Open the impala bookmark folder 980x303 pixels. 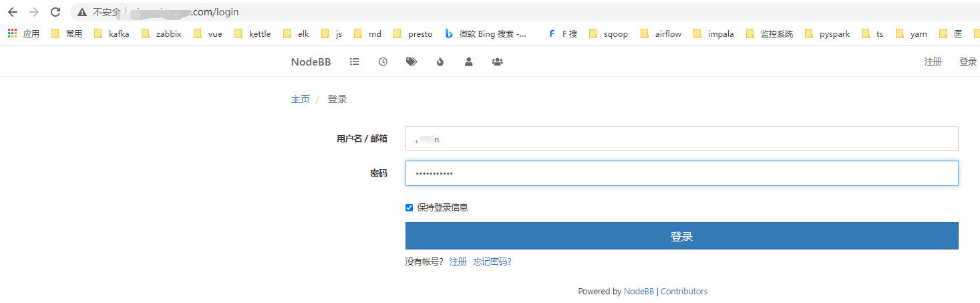(x=713, y=33)
